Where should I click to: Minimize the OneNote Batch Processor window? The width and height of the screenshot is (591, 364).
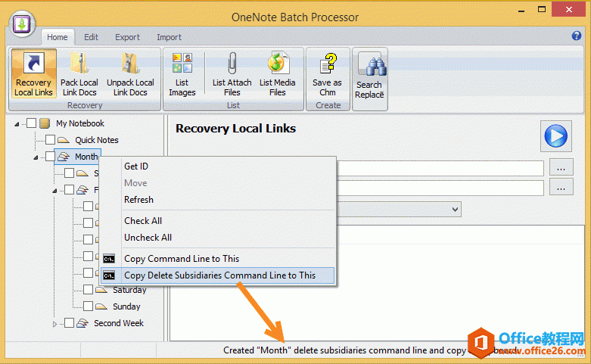521,10
